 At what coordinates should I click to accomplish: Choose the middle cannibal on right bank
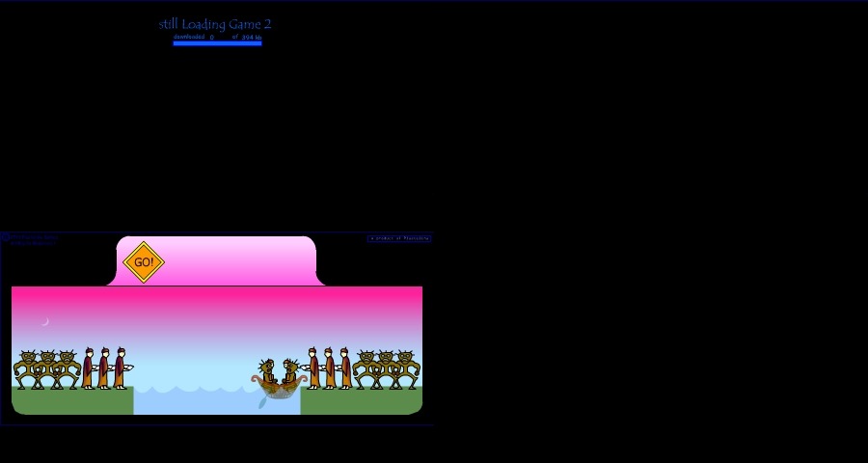[386, 369]
